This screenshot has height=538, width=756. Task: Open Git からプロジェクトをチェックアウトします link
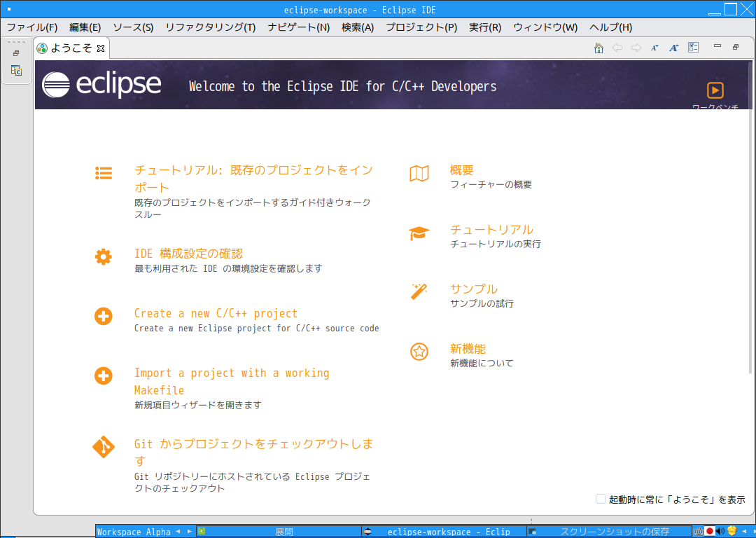(x=253, y=452)
